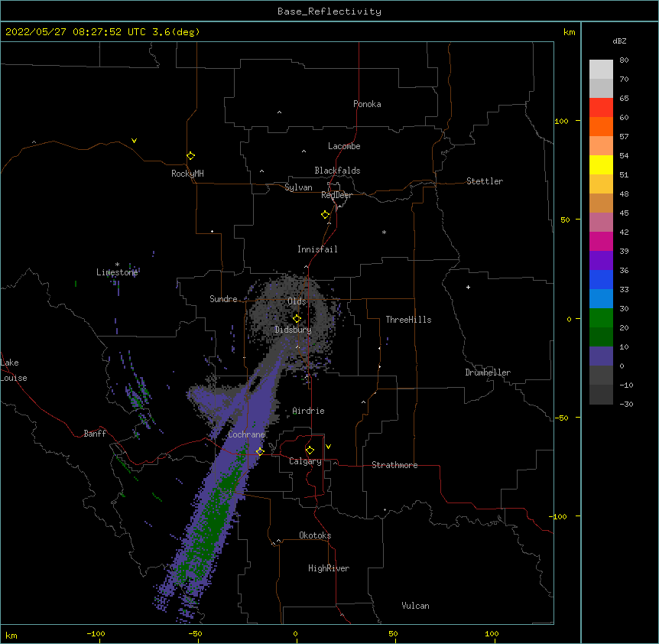Viewport: 659px width, 644px height.
Task: Click the Banff label
Action: (95, 434)
